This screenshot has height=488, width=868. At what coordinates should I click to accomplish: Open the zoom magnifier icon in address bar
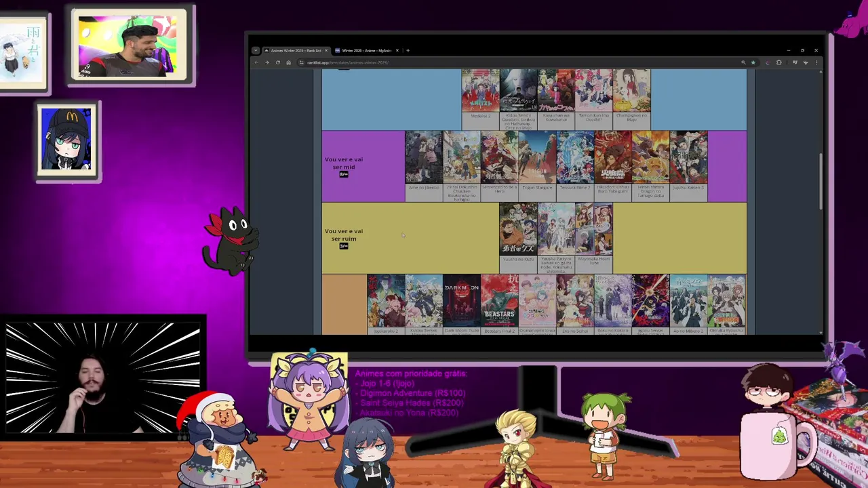pos(743,62)
